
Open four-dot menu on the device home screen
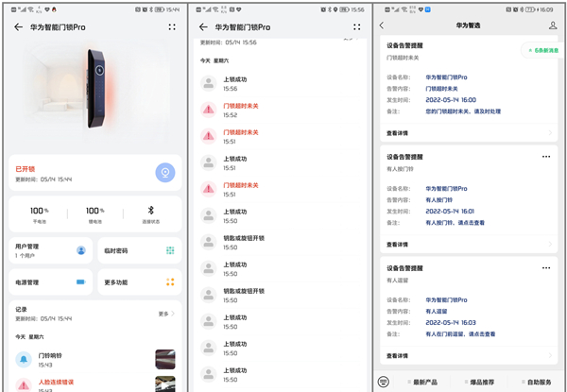(x=172, y=27)
